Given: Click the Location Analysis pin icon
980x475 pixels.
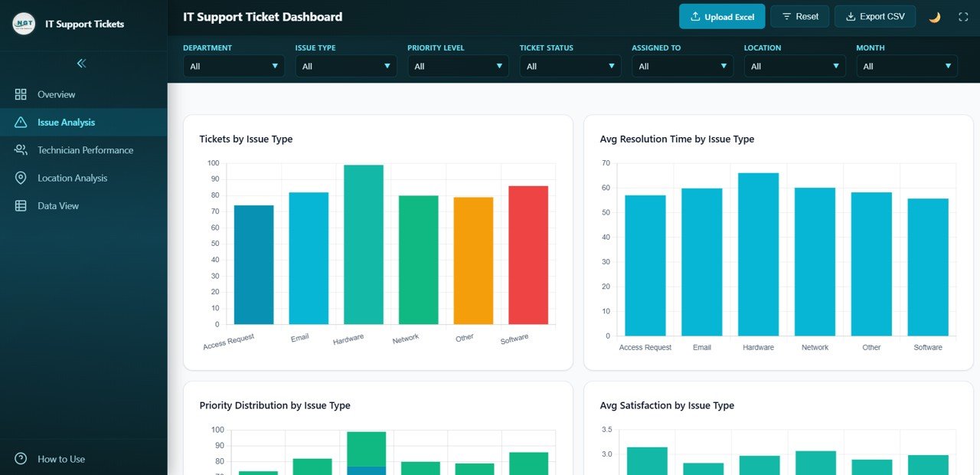Looking at the screenshot, I should click(x=21, y=178).
